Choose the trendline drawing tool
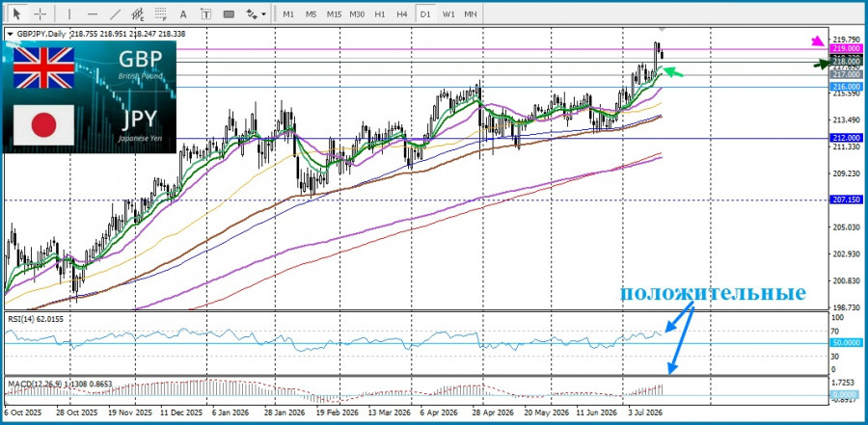 tap(115, 13)
